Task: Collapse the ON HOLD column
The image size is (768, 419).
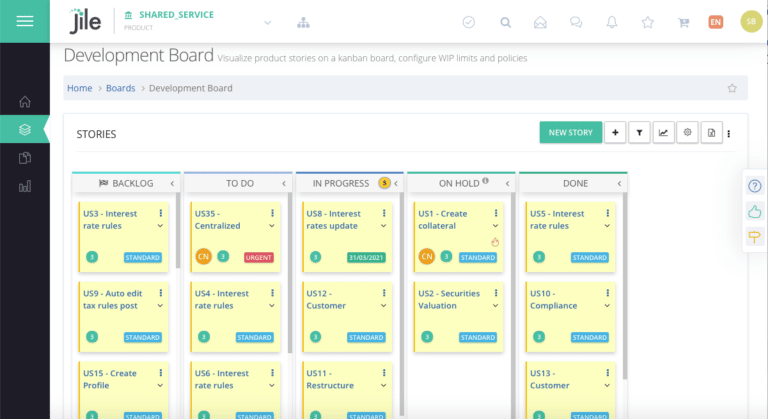Action: click(507, 183)
